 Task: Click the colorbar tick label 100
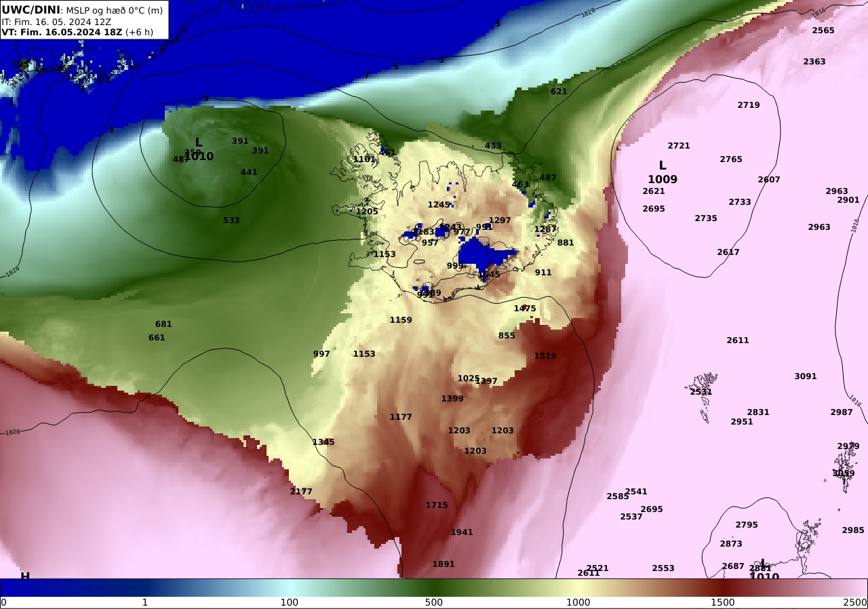290,603
